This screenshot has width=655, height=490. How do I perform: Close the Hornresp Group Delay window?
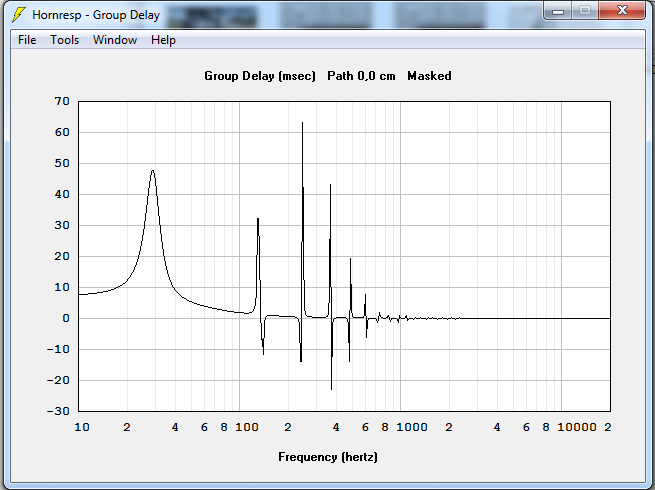pyautogui.click(x=622, y=10)
